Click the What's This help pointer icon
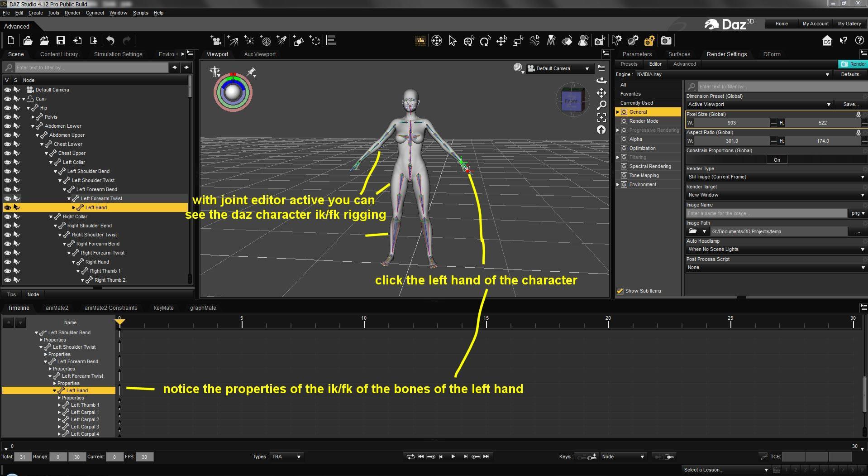The width and height of the screenshot is (868, 476). (843, 41)
